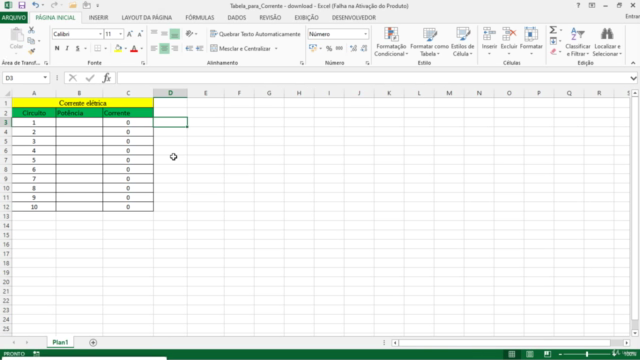Image resolution: width=640 pixels, height=360 pixels.
Task: Apply the red font color
Action: 134,49
